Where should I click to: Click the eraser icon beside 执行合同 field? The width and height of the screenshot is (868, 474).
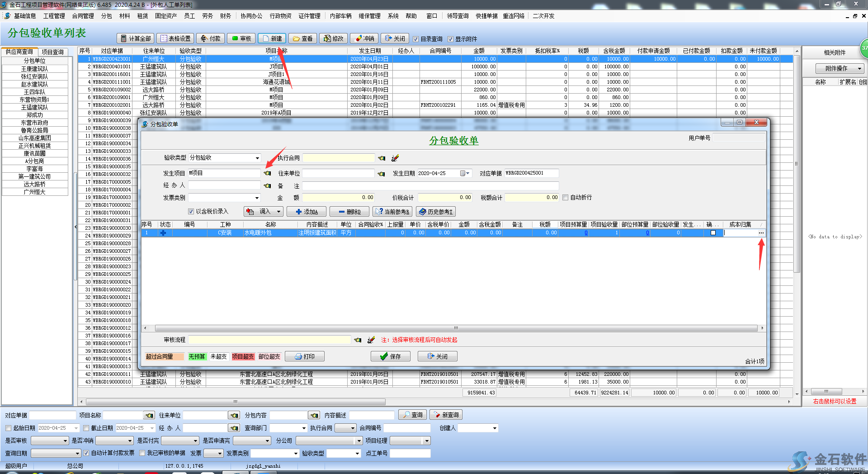pyautogui.click(x=395, y=158)
